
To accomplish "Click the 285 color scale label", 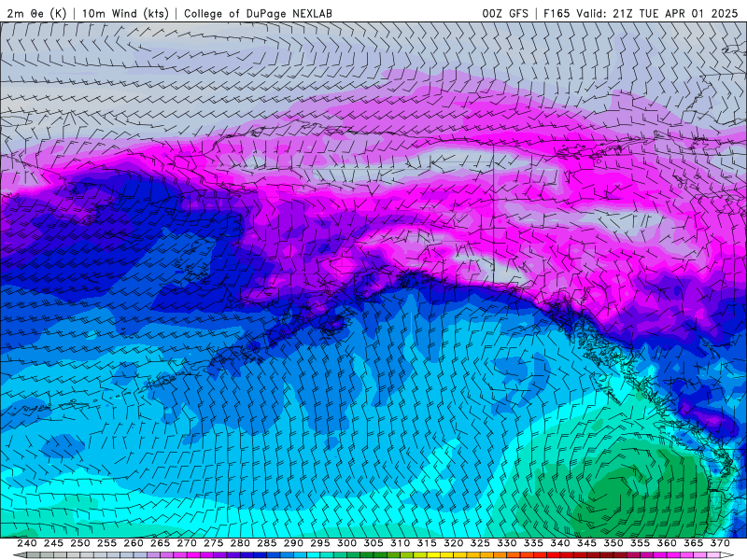I will pos(267,543).
